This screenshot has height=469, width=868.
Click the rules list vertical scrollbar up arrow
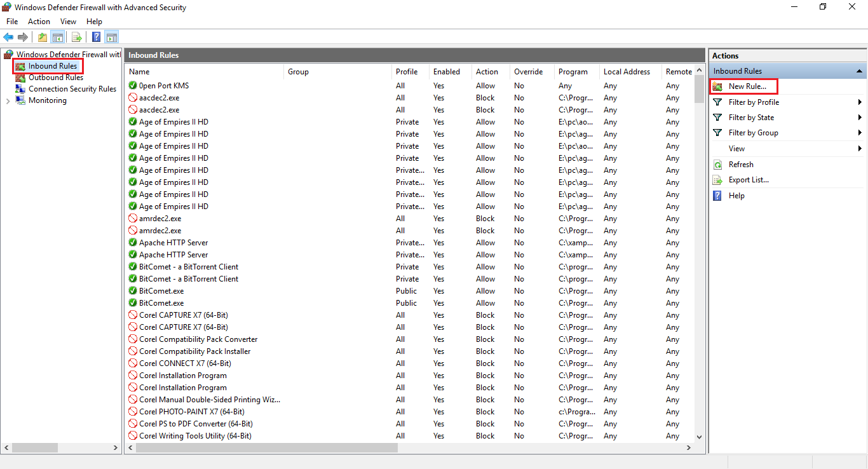pyautogui.click(x=699, y=71)
